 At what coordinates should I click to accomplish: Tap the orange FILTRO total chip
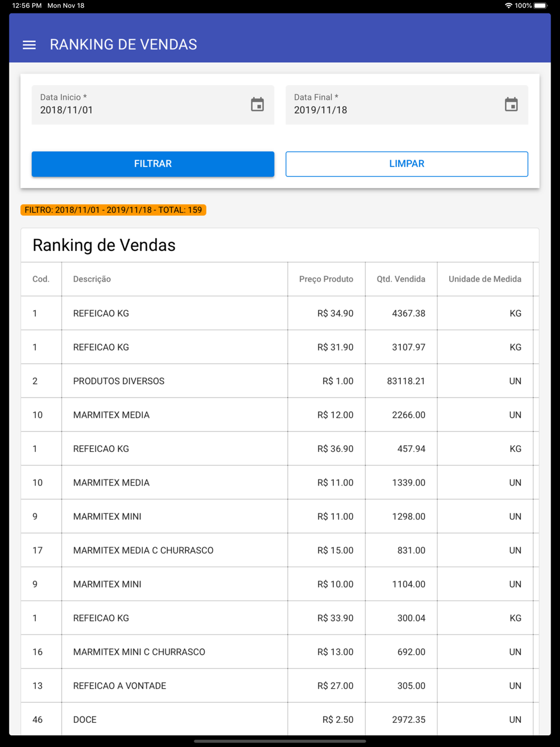coord(113,210)
